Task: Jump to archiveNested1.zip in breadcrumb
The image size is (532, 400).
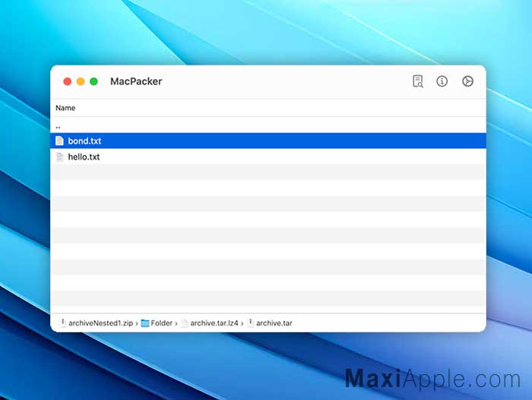Action: pos(100,323)
